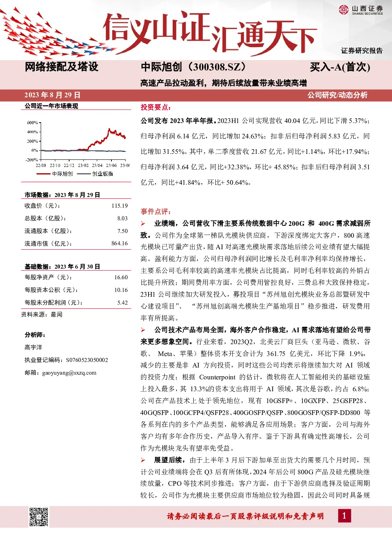The width and height of the screenshot is (392, 555).
Task: Click the Shanxi Securities logo icon
Action: (x=344, y=9)
